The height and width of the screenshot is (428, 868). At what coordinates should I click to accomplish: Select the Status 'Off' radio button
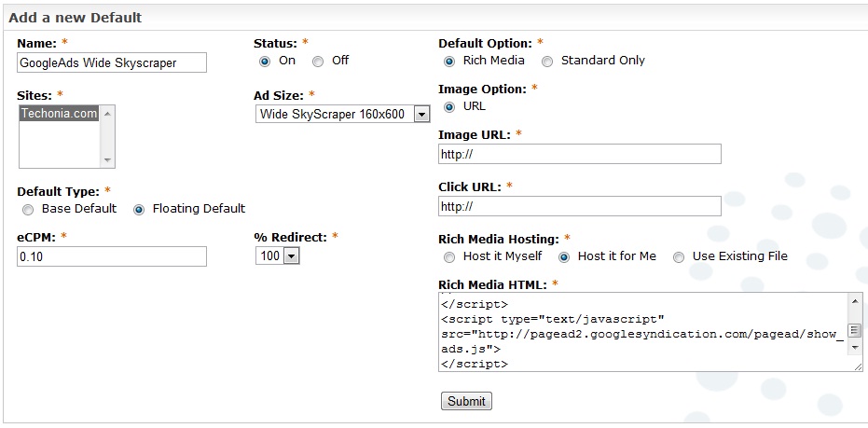tap(318, 62)
